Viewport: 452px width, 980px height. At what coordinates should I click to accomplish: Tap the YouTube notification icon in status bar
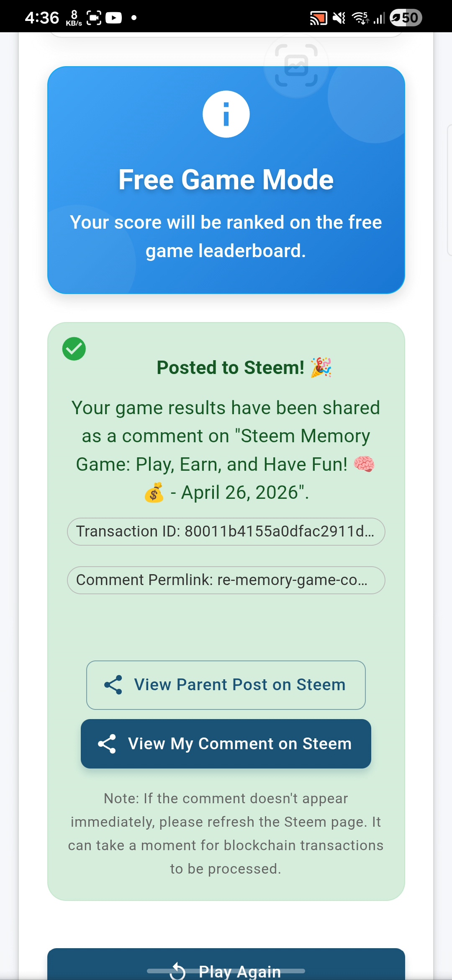click(x=113, y=18)
